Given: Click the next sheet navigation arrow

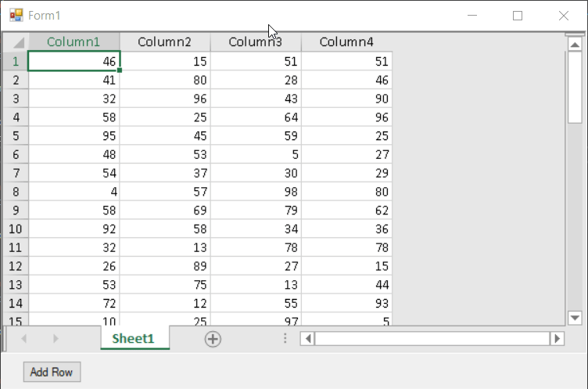Looking at the screenshot, I should tap(56, 339).
